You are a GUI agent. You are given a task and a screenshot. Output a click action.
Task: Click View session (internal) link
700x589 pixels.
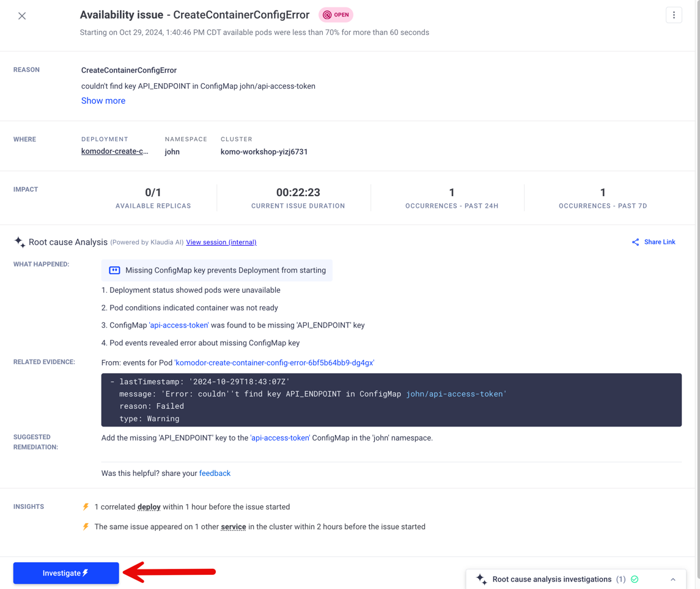click(x=221, y=243)
